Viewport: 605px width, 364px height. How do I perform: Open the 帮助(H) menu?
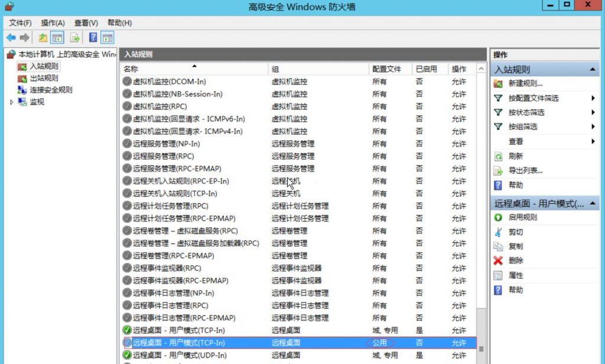point(119,23)
